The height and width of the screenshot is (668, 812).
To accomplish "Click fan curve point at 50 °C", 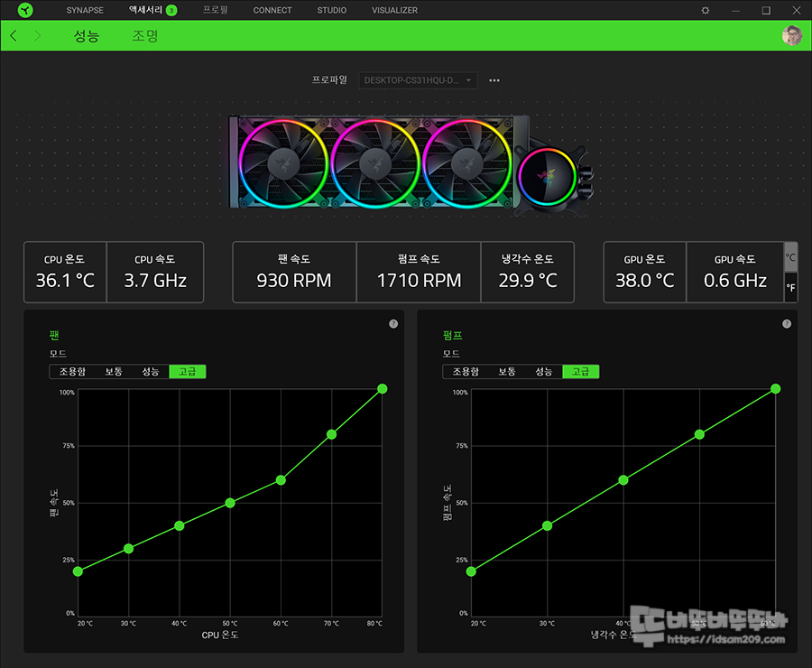I will 230,503.
